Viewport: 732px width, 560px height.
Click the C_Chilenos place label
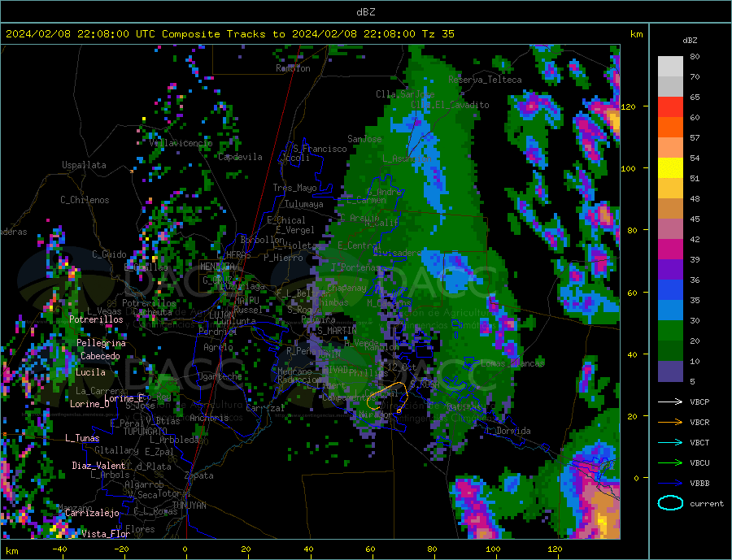[85, 200]
